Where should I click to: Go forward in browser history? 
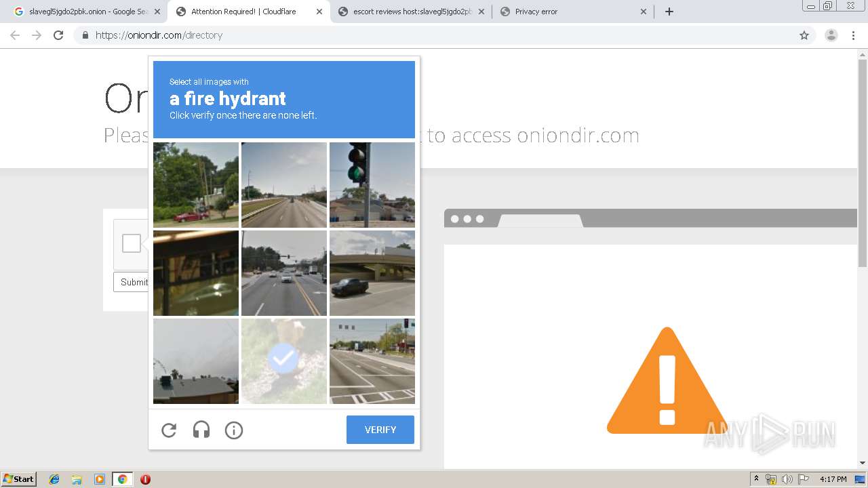37,35
